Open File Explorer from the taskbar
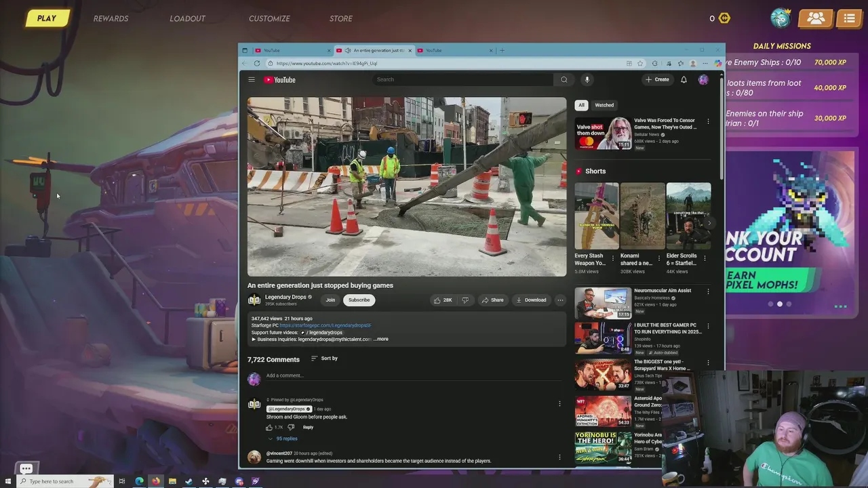This screenshot has width=868, height=488. click(172, 481)
